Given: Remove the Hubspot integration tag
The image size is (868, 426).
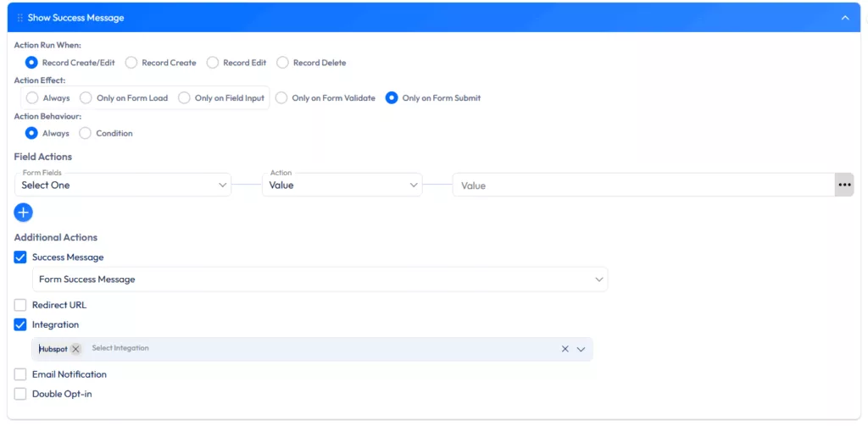Looking at the screenshot, I should point(75,349).
